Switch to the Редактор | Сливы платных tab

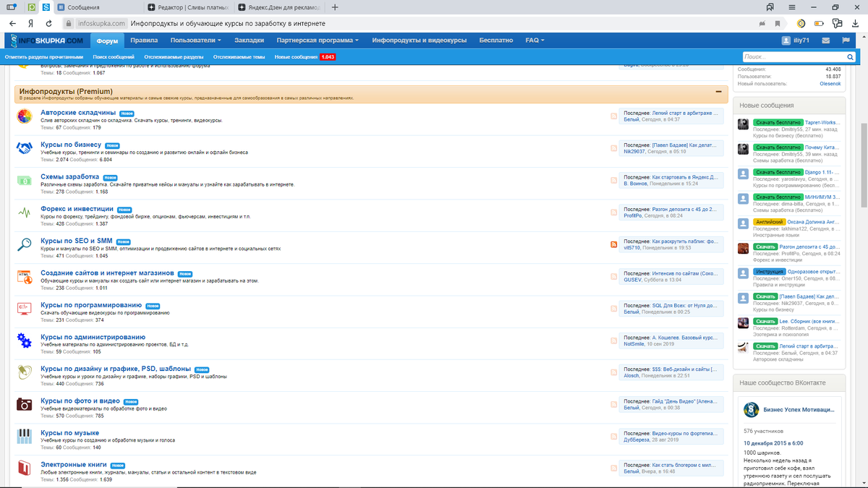pos(188,7)
